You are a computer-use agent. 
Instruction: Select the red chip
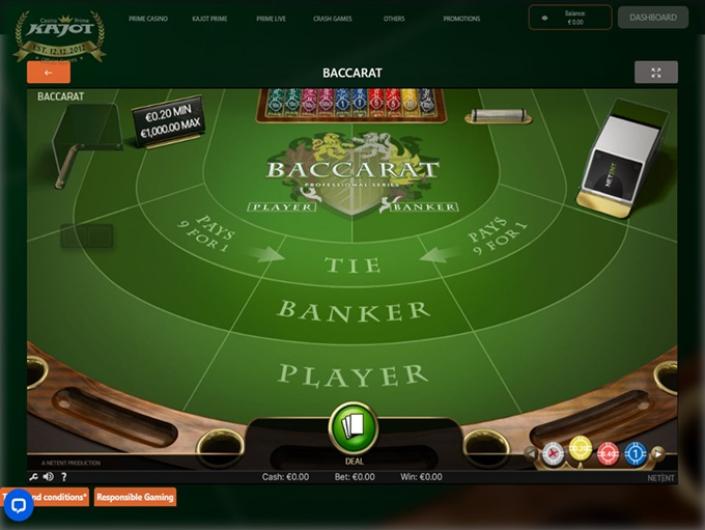(x=608, y=454)
